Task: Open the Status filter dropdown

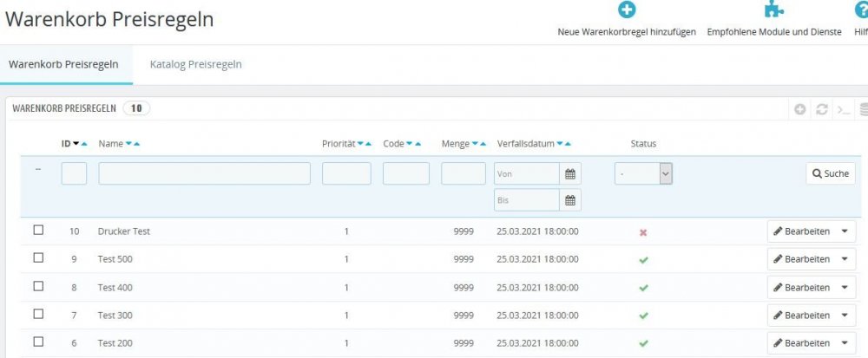Action: coord(643,173)
